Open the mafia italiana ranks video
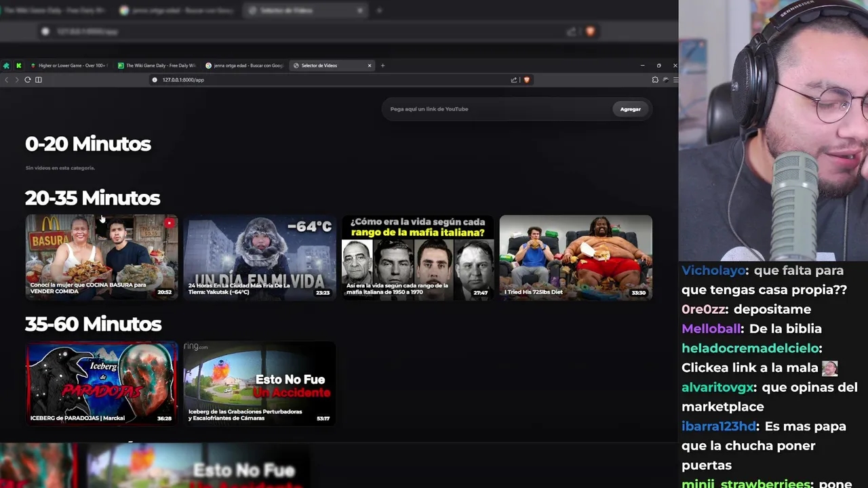The width and height of the screenshot is (868, 488). click(x=418, y=257)
